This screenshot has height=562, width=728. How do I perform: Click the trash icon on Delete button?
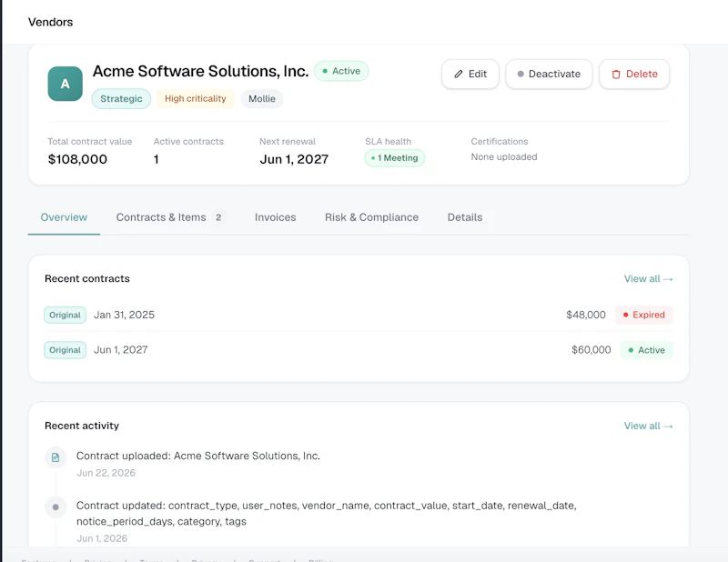pyautogui.click(x=616, y=75)
